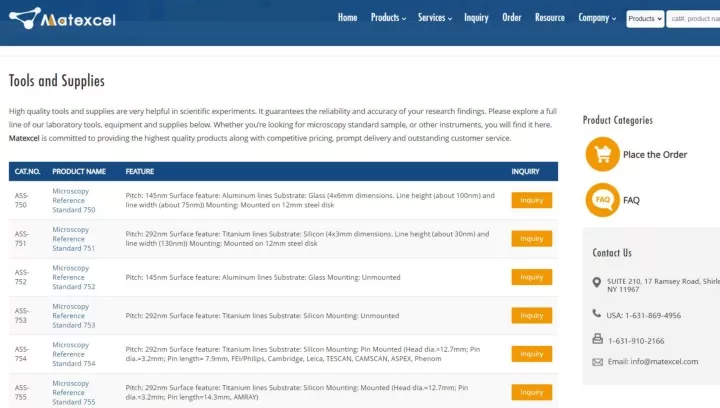Viewport: 720px width, 408px height.
Task: Click the Tools and Supplies heading
Action: (x=56, y=81)
